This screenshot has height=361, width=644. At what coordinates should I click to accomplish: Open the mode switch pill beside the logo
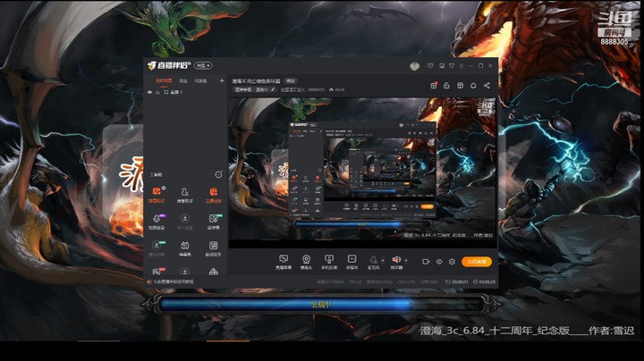[x=203, y=65]
